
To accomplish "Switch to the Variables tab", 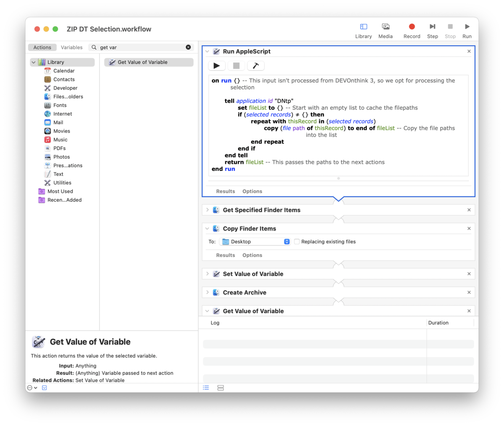I will click(72, 47).
